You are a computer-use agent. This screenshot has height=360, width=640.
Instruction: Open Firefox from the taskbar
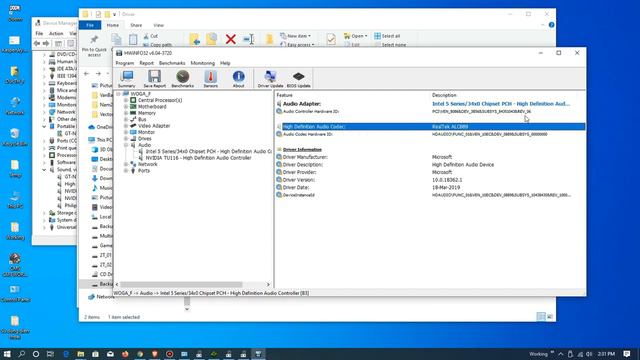pyautogui.click(x=125, y=354)
